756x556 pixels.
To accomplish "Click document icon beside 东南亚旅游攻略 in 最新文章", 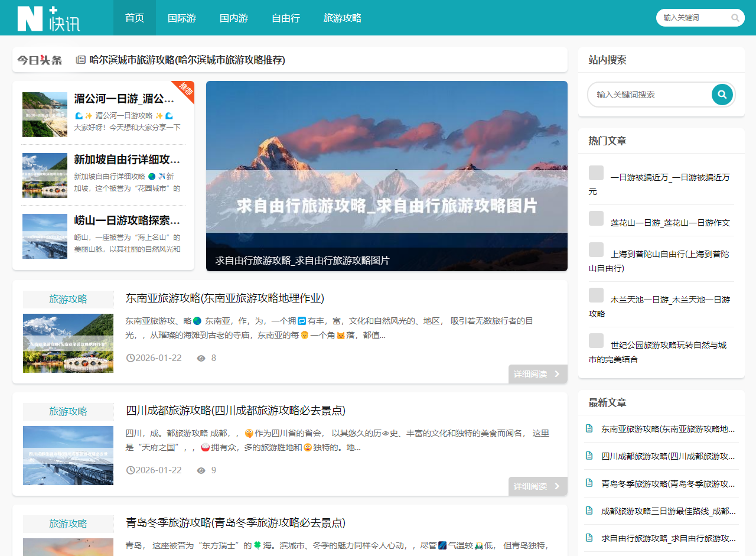I will pos(589,428).
